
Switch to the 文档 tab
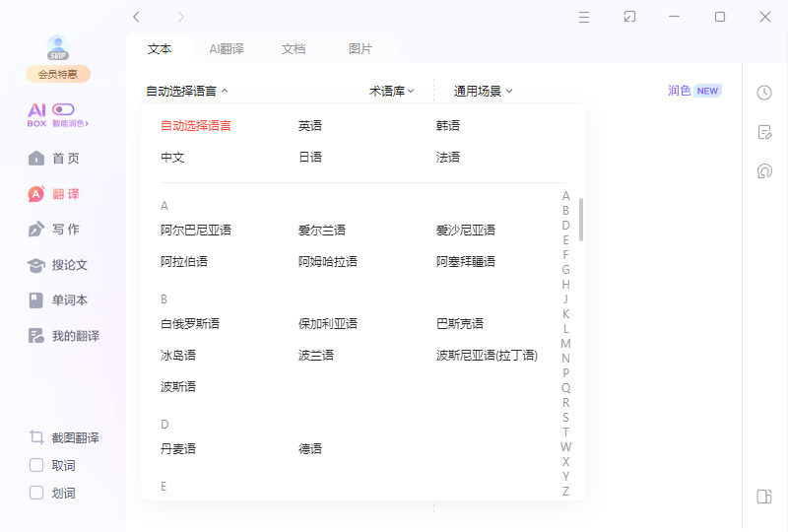(x=294, y=49)
